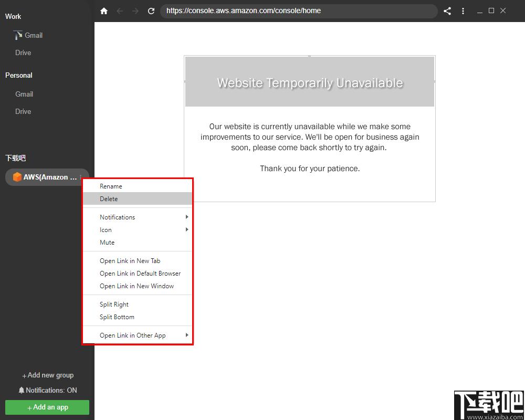The height and width of the screenshot is (420, 525).
Task: Click Add new group
Action: [48, 375]
